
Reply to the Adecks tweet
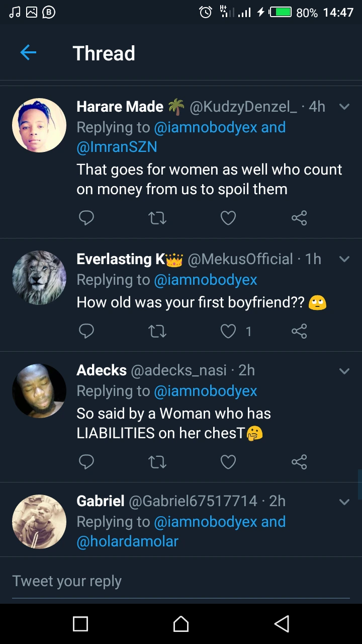click(86, 462)
